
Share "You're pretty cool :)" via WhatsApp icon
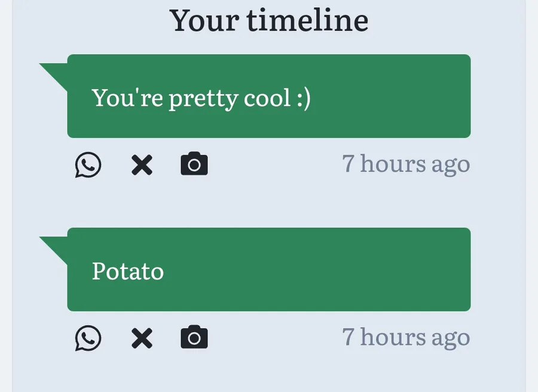click(x=88, y=164)
